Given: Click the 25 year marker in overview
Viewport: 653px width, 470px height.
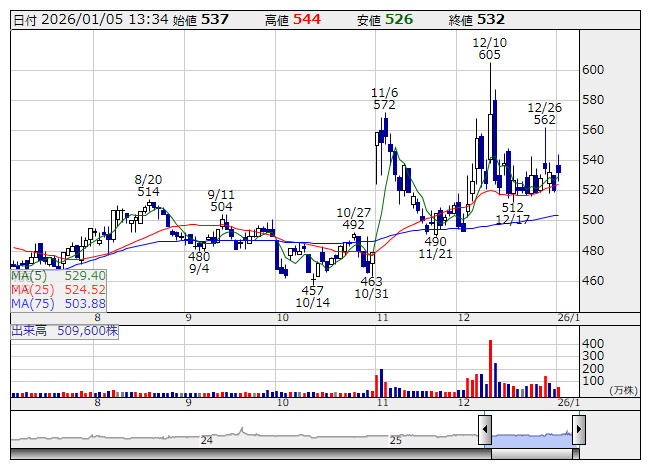Looking at the screenshot, I should pyautogui.click(x=396, y=440).
